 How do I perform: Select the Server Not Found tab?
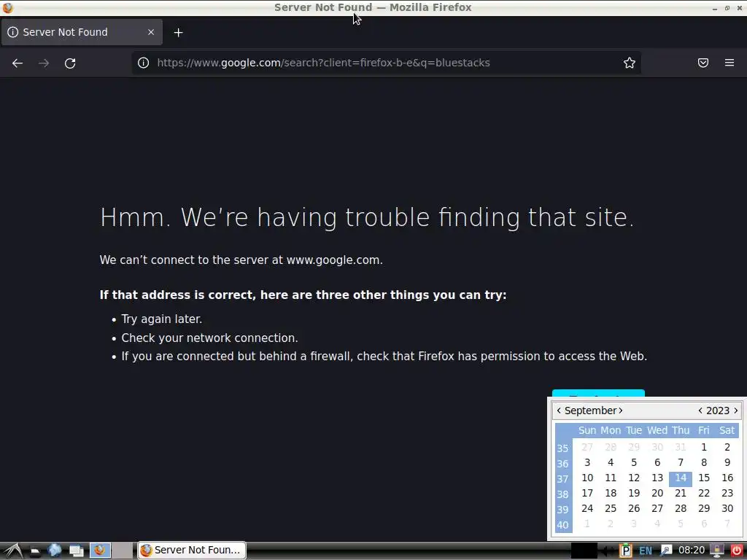pyautogui.click(x=82, y=32)
